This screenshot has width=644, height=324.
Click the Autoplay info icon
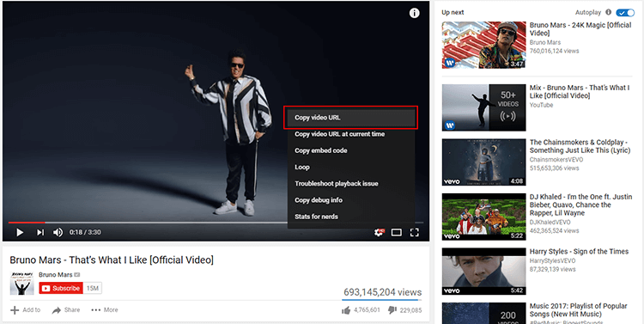pyautogui.click(x=608, y=12)
